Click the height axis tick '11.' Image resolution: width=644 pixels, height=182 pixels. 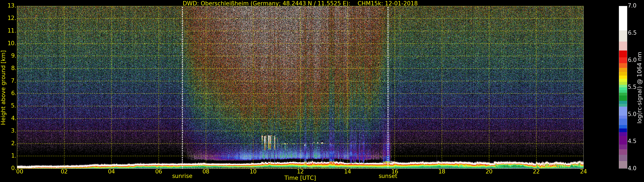tap(12, 31)
